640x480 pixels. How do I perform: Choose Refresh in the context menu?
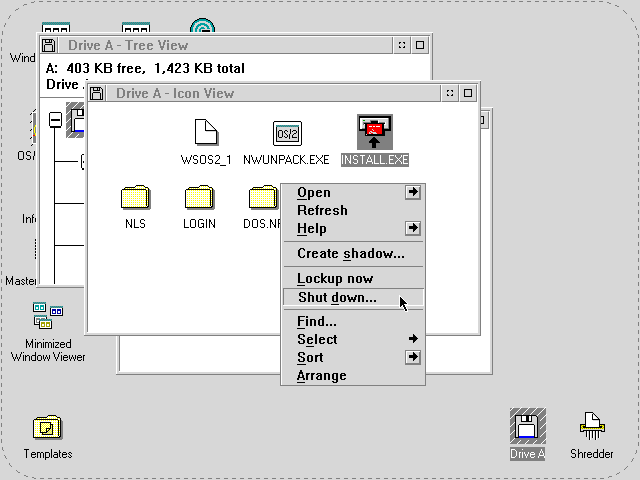[353, 210]
